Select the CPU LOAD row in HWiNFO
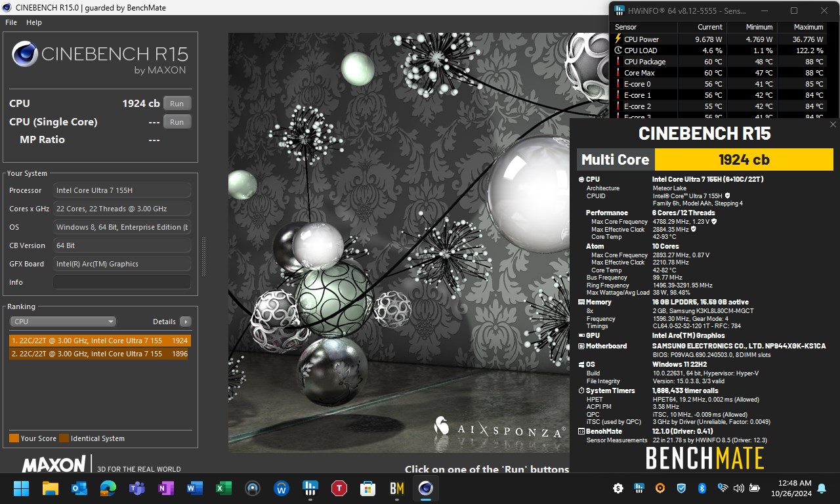The height and width of the screenshot is (504, 840). pyautogui.click(x=719, y=51)
